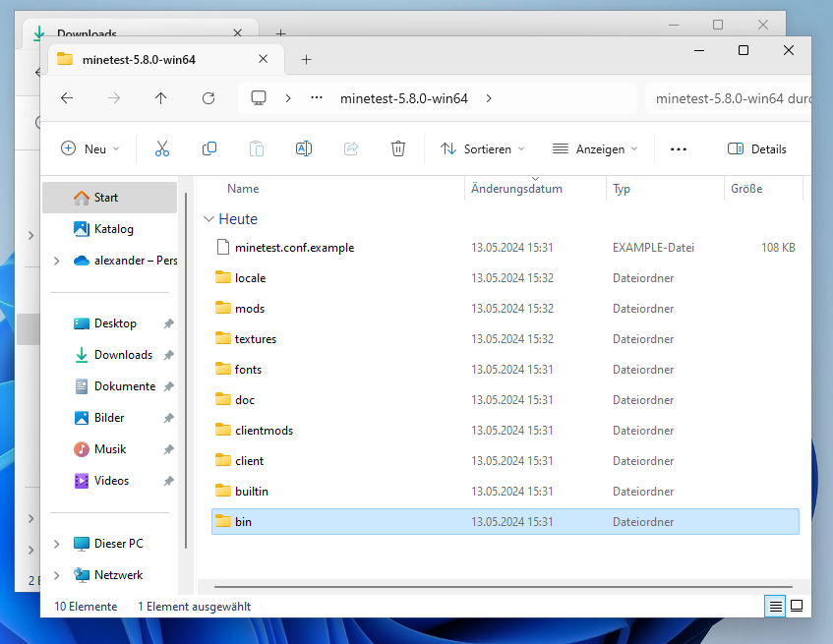Viewport: 833px width, 644px height.
Task: Unpin Desktop from the navigation pane
Action: click(x=168, y=323)
